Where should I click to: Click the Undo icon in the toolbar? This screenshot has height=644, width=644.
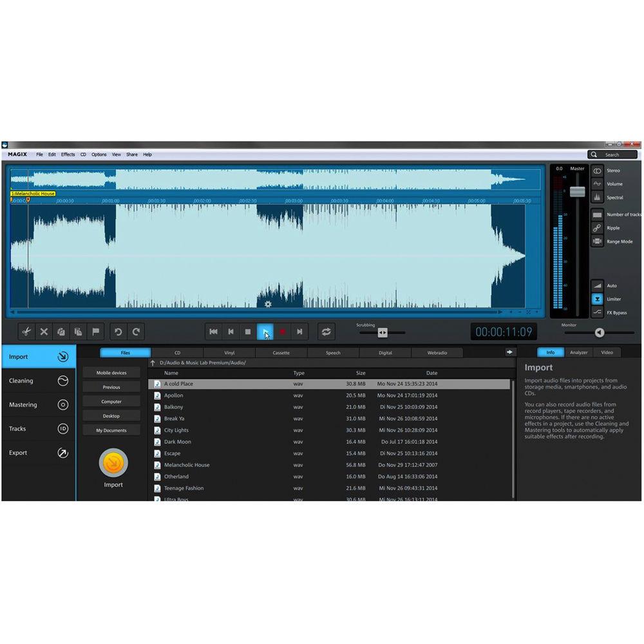click(x=118, y=332)
